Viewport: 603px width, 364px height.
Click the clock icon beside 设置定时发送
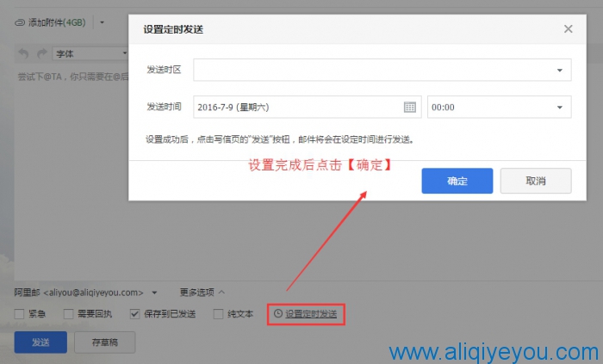(278, 314)
